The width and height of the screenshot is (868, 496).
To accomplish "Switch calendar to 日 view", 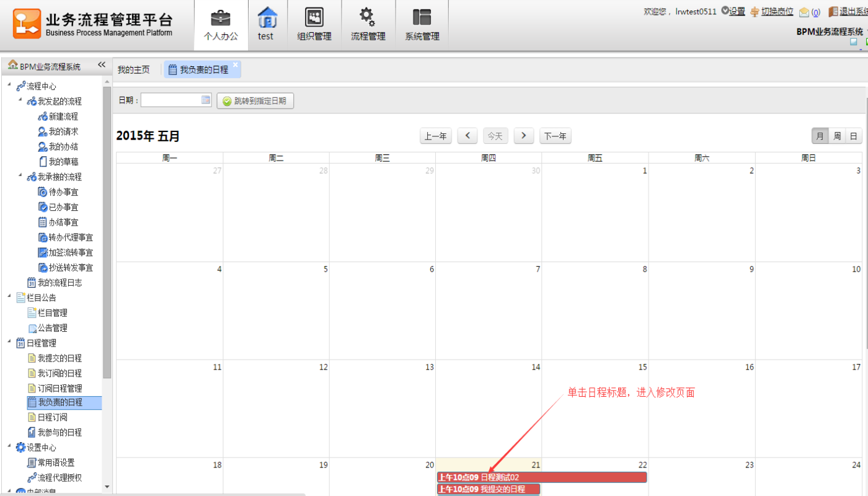I will (854, 136).
